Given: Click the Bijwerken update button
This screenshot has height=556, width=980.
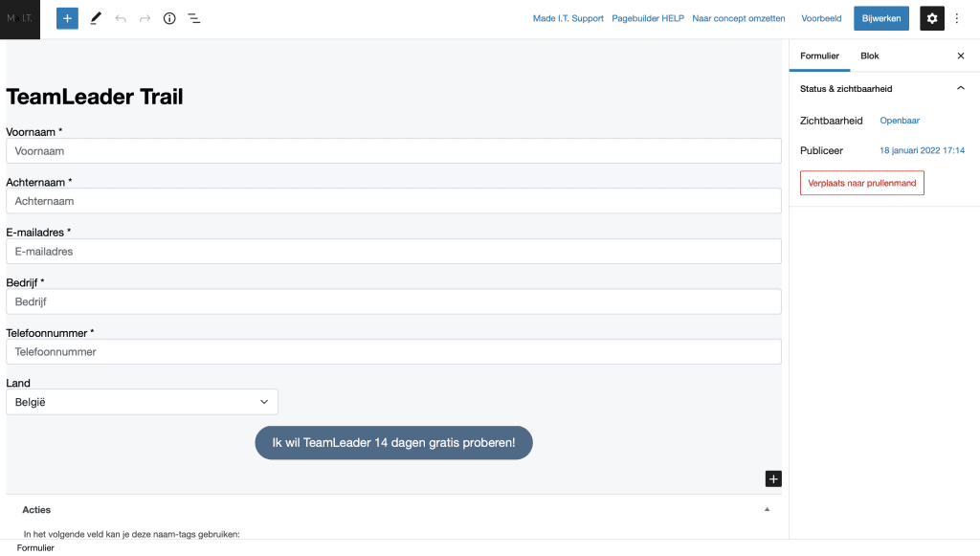Looking at the screenshot, I should 881,18.
